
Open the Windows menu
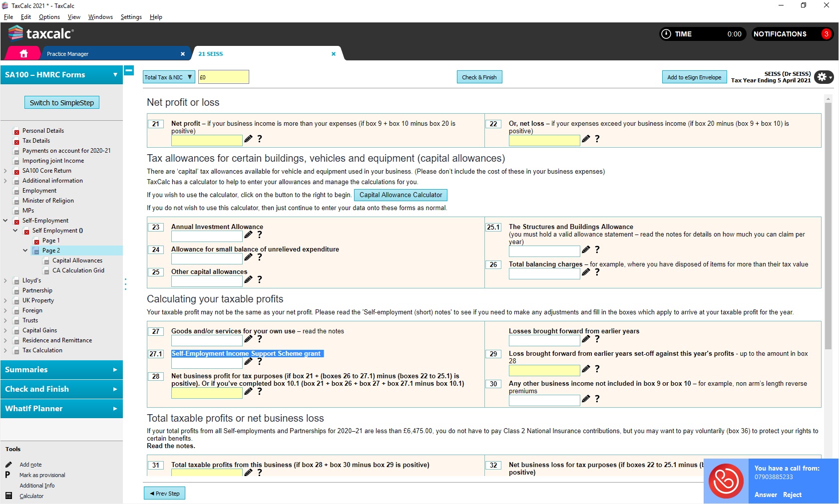[100, 17]
